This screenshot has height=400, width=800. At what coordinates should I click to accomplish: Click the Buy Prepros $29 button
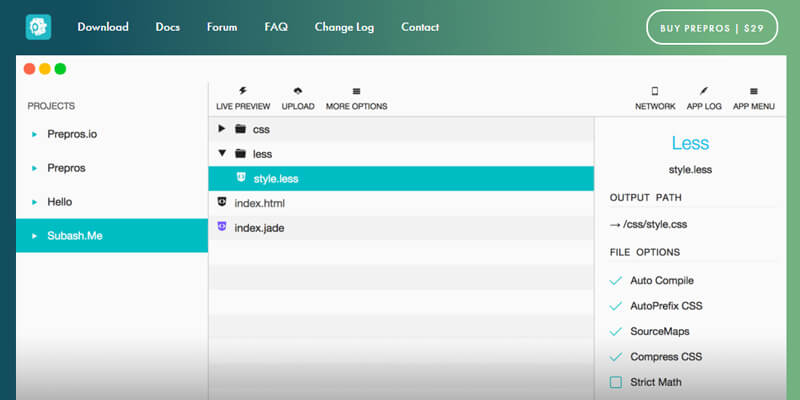[x=712, y=28]
